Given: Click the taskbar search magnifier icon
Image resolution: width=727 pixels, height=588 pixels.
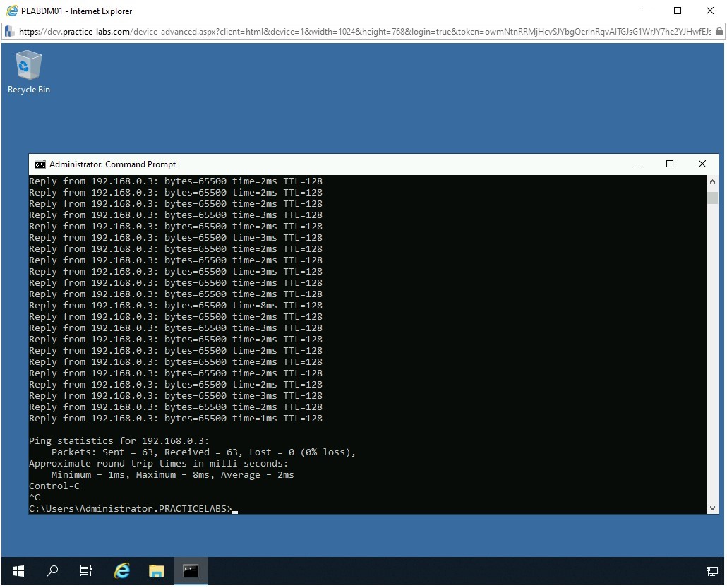Looking at the screenshot, I should point(52,571).
